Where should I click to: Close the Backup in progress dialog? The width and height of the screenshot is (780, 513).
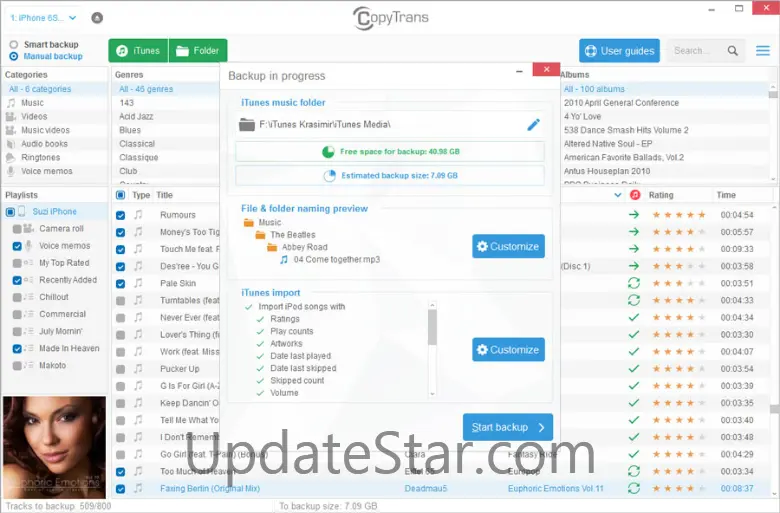pyautogui.click(x=546, y=70)
